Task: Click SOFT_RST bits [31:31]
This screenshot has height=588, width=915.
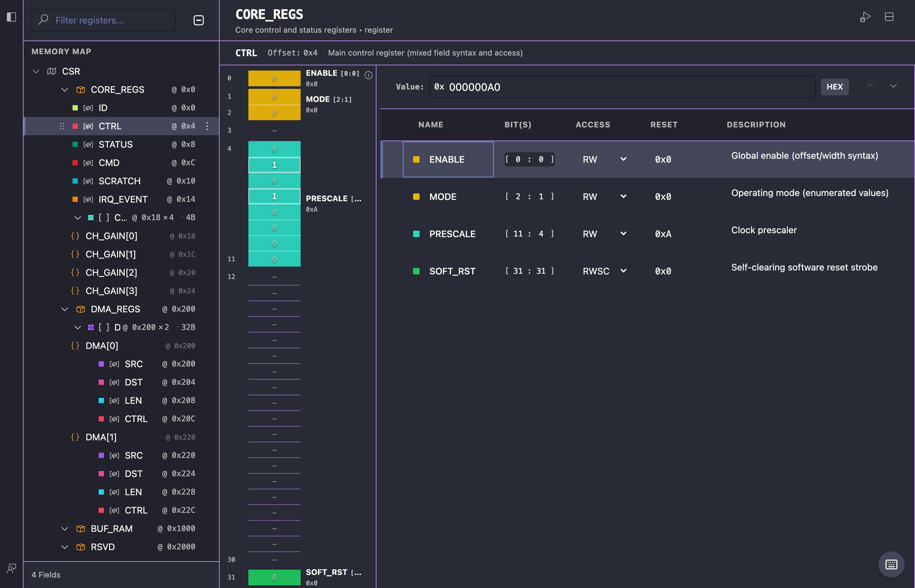Action: point(529,271)
